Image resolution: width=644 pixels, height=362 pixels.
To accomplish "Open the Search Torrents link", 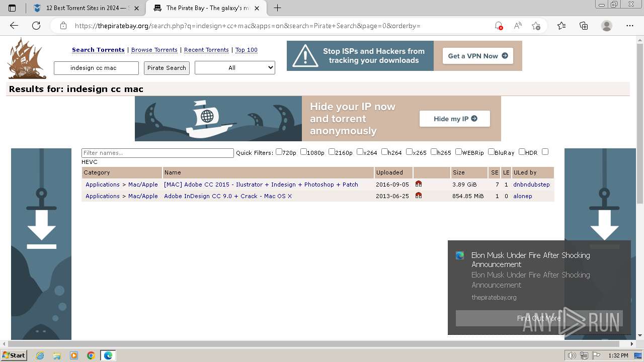I will (x=98, y=50).
